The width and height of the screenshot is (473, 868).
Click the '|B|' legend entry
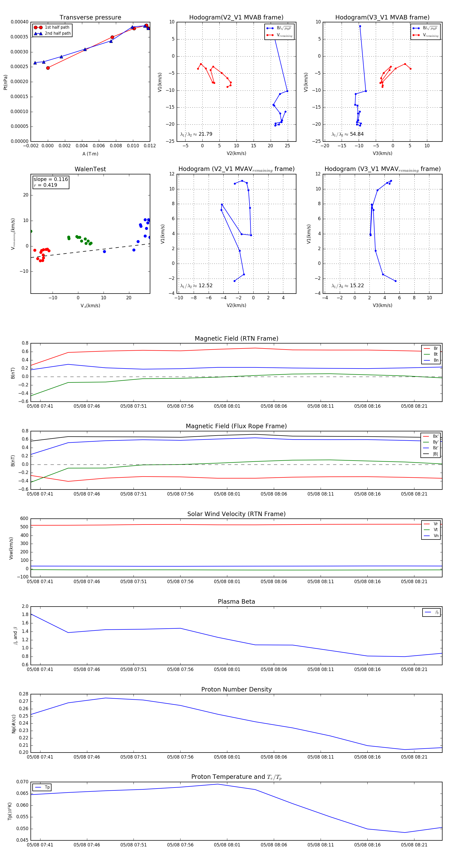click(x=431, y=454)
